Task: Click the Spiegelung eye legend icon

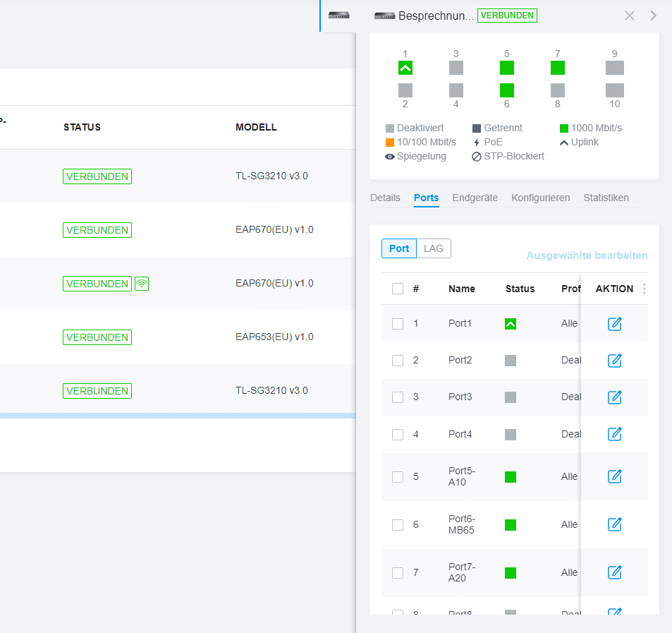Action: pyautogui.click(x=389, y=157)
